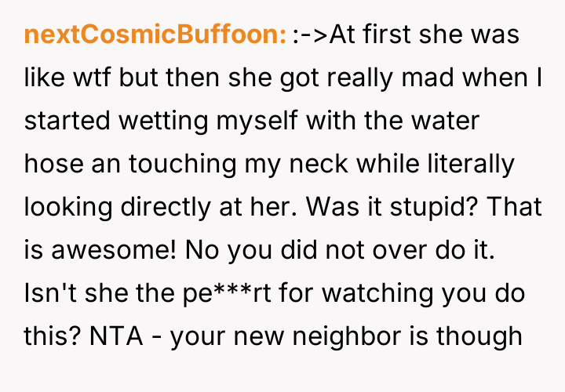Click the abbreviation "NTA"
Viewport: 565px width, 392px height.
coord(115,337)
